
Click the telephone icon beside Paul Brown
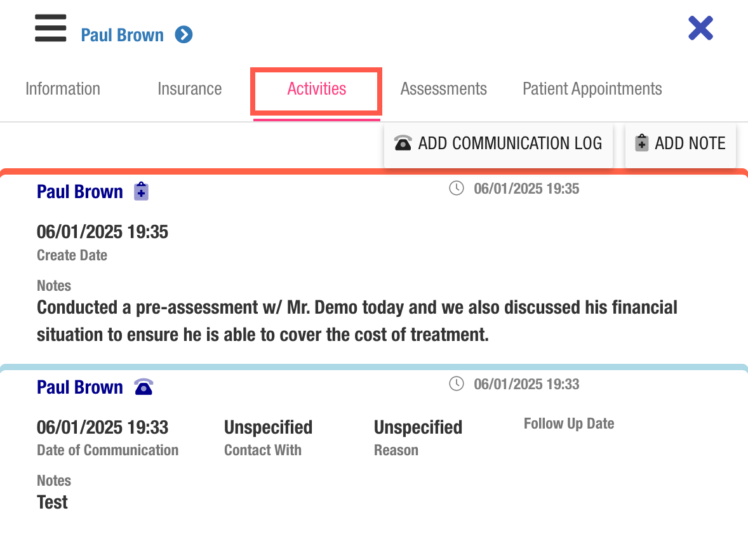(x=144, y=387)
